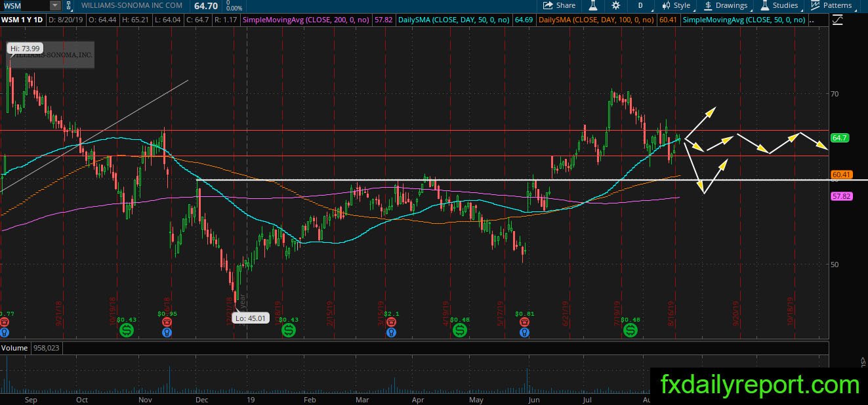Click the chart icon right of study labels
Screen dimensions: 868x405
(837, 20)
